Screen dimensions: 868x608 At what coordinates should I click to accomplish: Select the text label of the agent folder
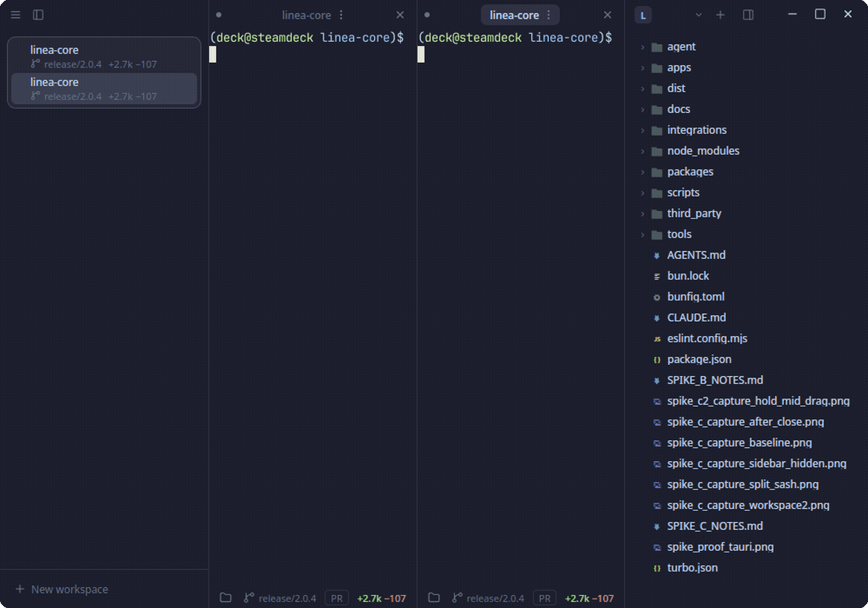click(681, 47)
